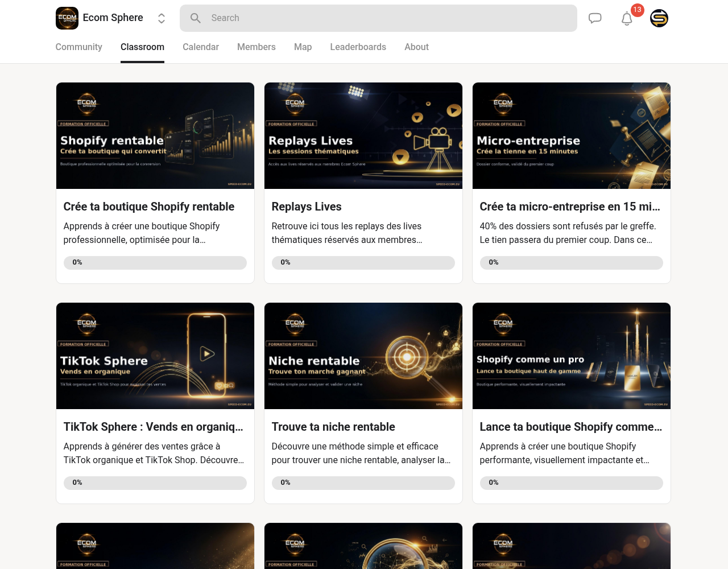The height and width of the screenshot is (569, 728).
Task: Open Micro-entreprise course thumbnail
Action: point(572,135)
